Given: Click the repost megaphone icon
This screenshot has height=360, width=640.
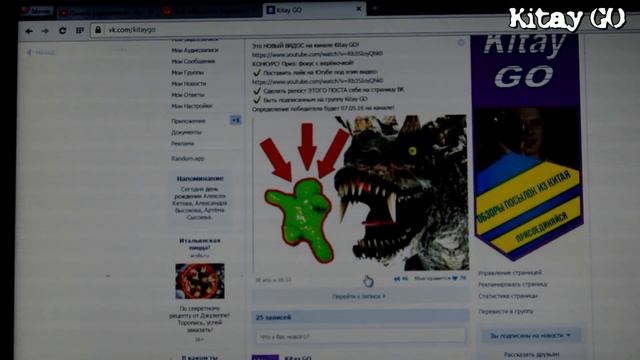Looking at the screenshot, I should point(397,279).
